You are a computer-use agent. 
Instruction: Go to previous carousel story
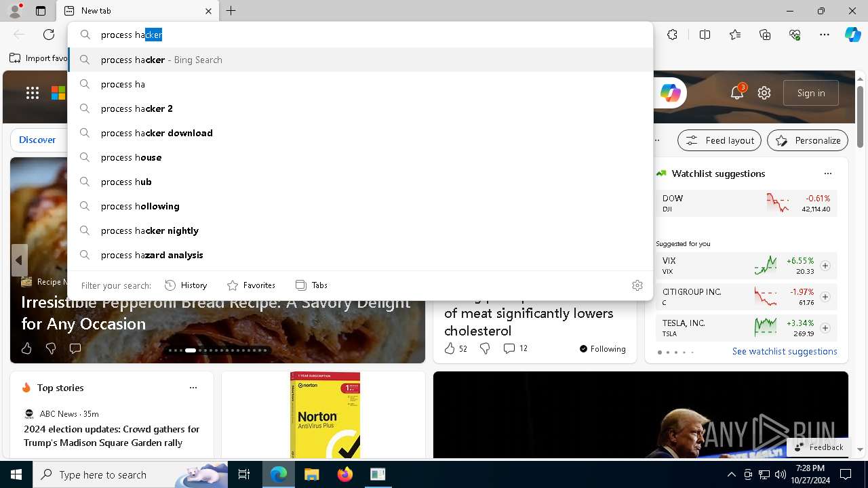point(19,260)
